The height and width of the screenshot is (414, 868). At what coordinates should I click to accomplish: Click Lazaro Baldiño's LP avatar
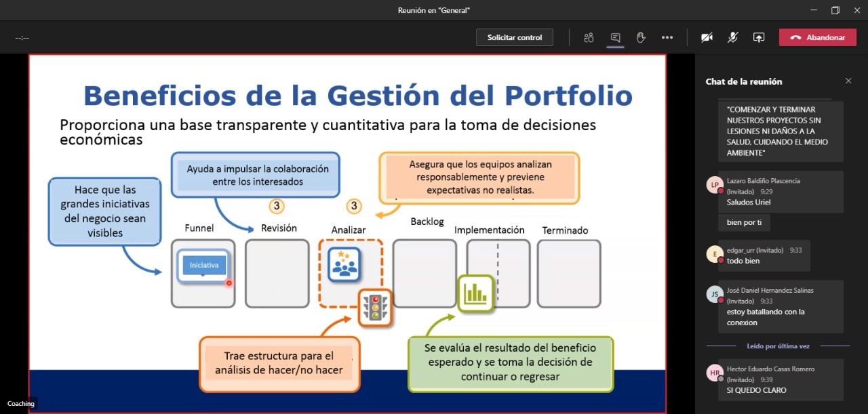(713, 185)
